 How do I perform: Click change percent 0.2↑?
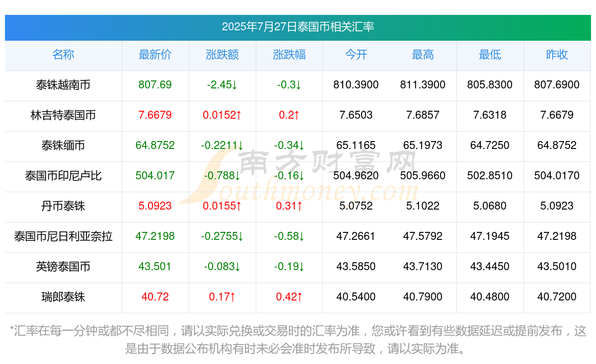click(289, 115)
